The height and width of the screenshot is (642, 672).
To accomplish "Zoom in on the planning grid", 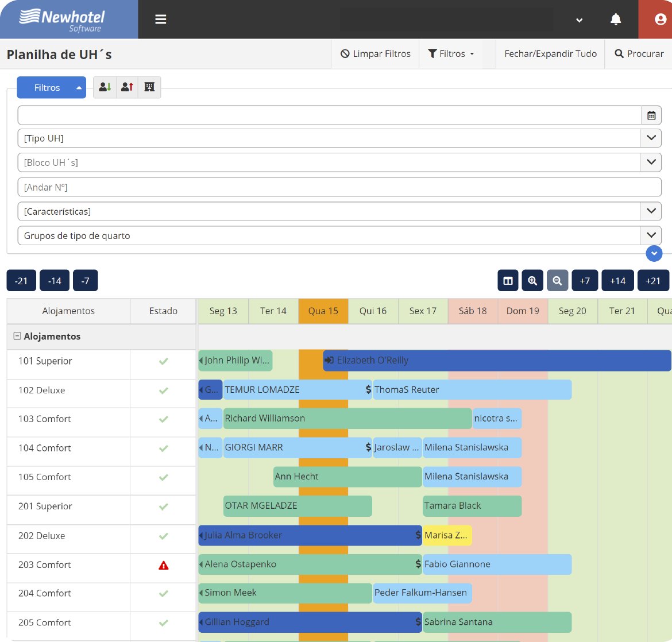I will (532, 281).
